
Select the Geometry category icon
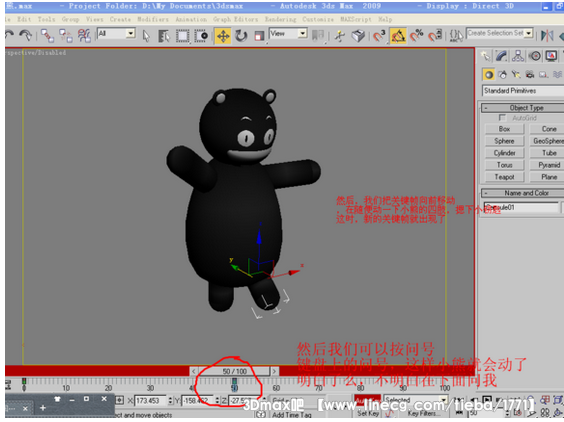(x=488, y=75)
